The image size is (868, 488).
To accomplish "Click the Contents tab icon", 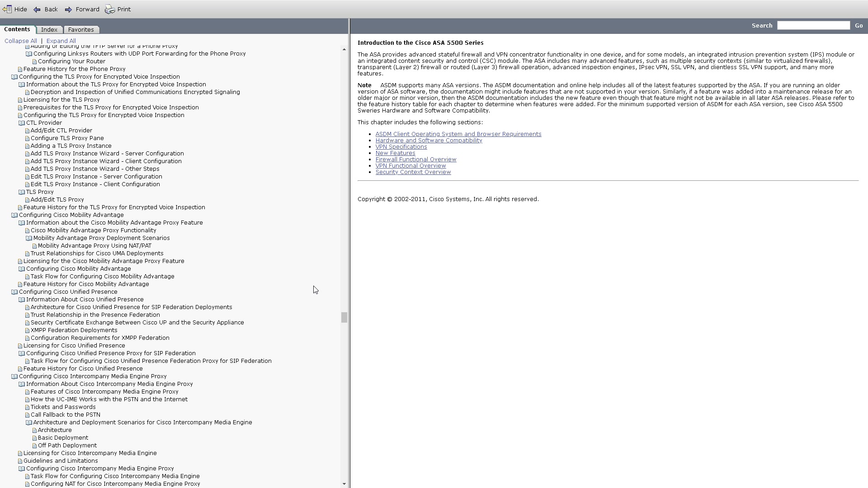I will tap(17, 29).
